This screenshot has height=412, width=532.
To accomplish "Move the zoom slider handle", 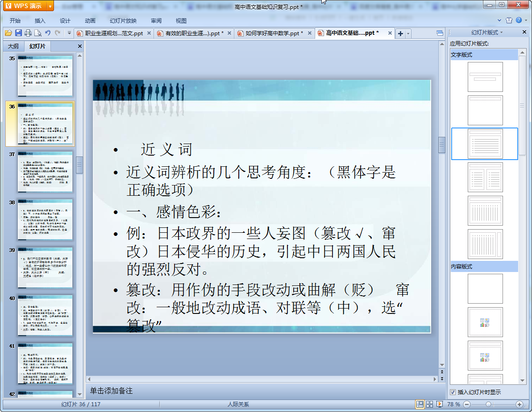I will (488, 404).
